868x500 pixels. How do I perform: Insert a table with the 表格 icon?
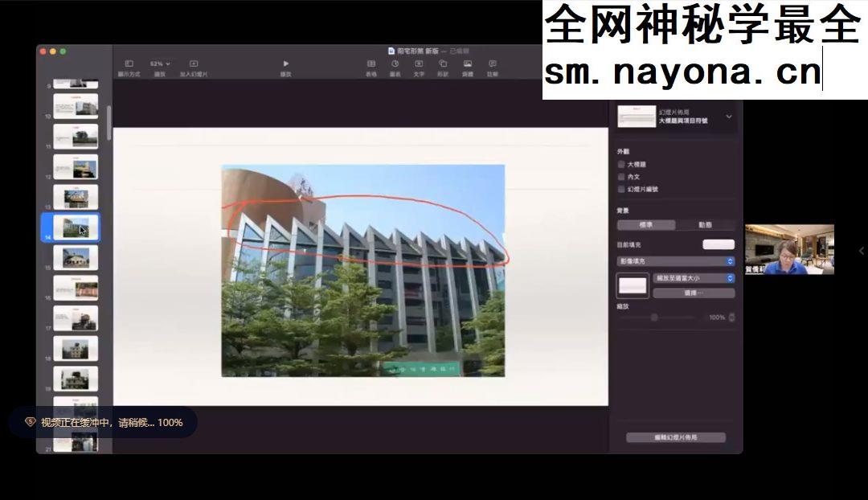tap(371, 64)
